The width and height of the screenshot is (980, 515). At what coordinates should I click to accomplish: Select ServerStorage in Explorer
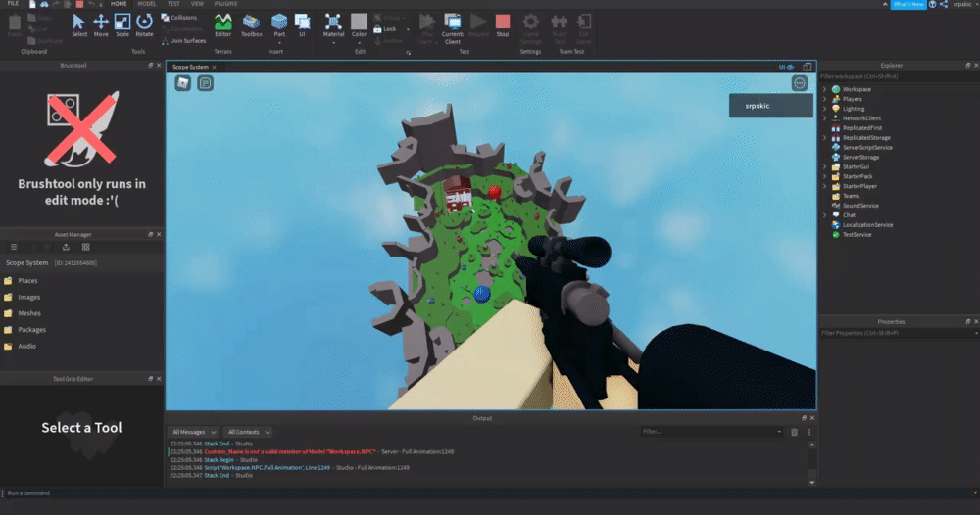point(860,158)
